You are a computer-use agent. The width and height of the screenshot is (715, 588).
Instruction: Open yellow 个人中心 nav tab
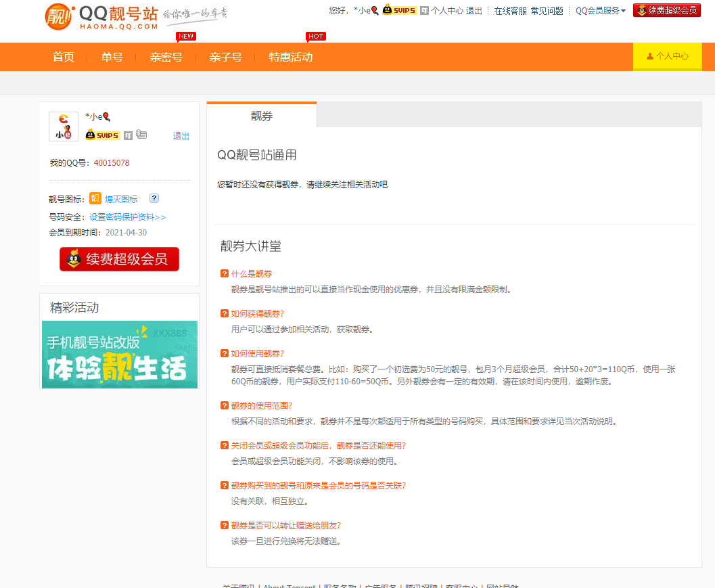(x=668, y=57)
